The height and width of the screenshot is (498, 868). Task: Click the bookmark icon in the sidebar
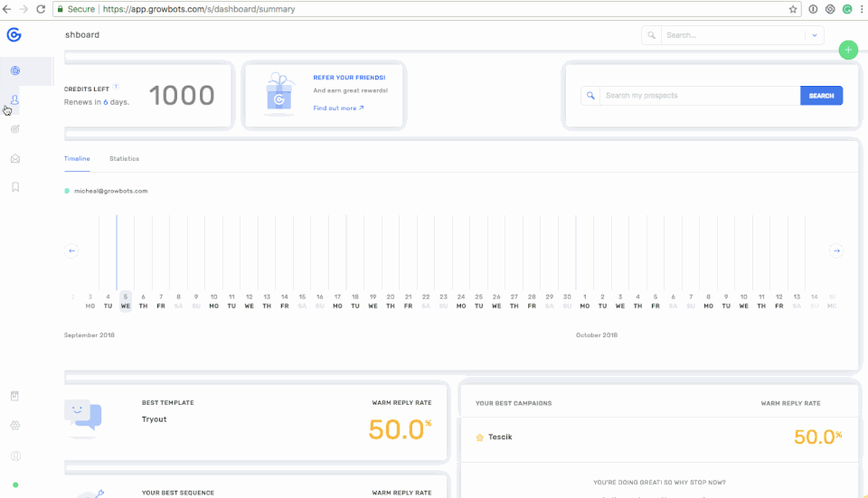coord(15,187)
